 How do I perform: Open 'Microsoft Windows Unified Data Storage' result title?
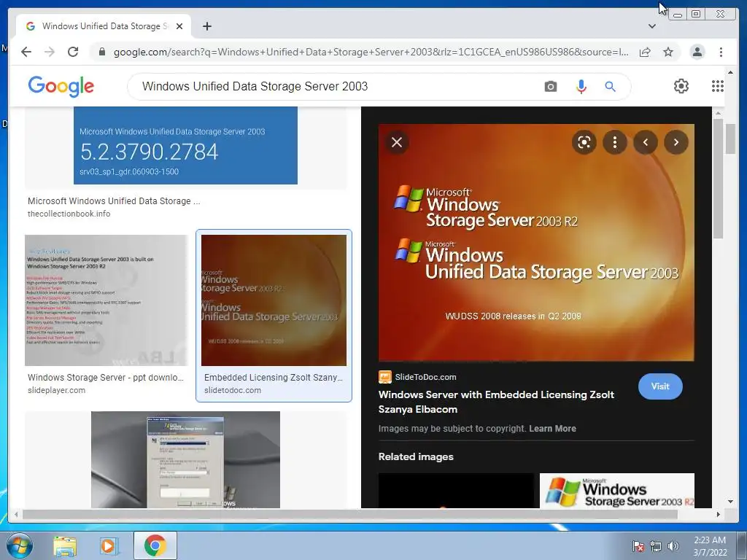(114, 201)
